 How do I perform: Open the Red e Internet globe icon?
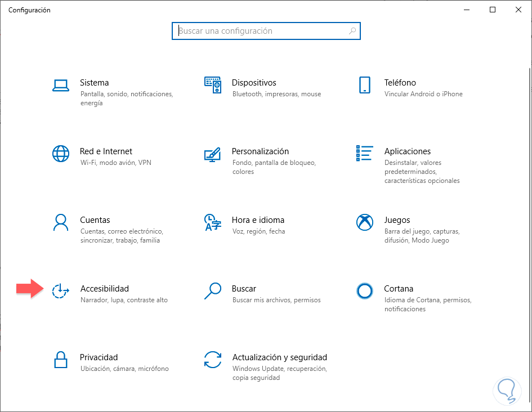(x=61, y=154)
